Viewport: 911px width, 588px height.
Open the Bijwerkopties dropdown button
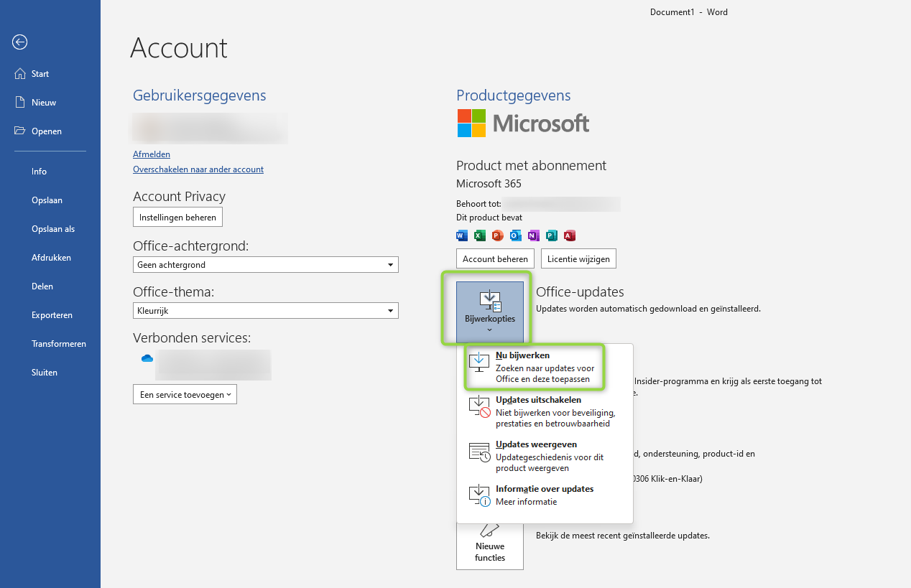[490, 312]
